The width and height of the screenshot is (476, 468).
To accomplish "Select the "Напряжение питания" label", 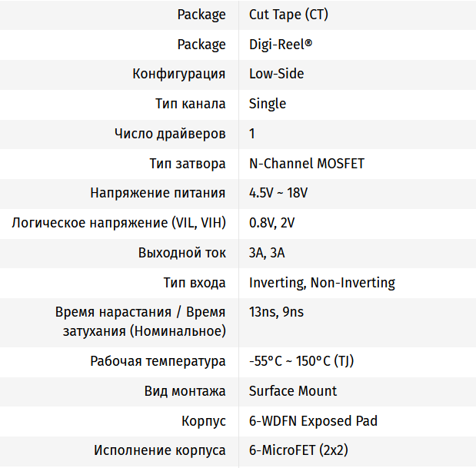I will [x=158, y=194].
